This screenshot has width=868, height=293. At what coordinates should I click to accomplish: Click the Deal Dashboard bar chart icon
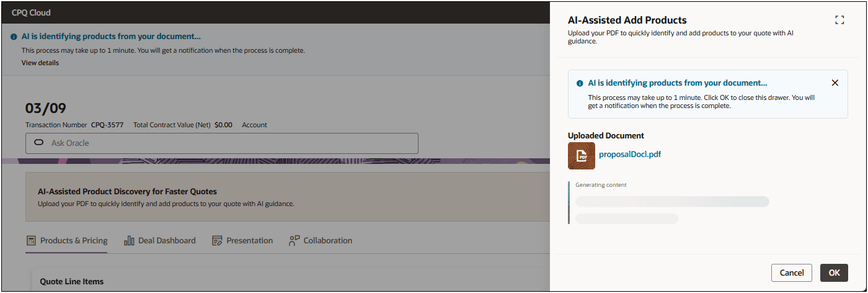point(129,241)
